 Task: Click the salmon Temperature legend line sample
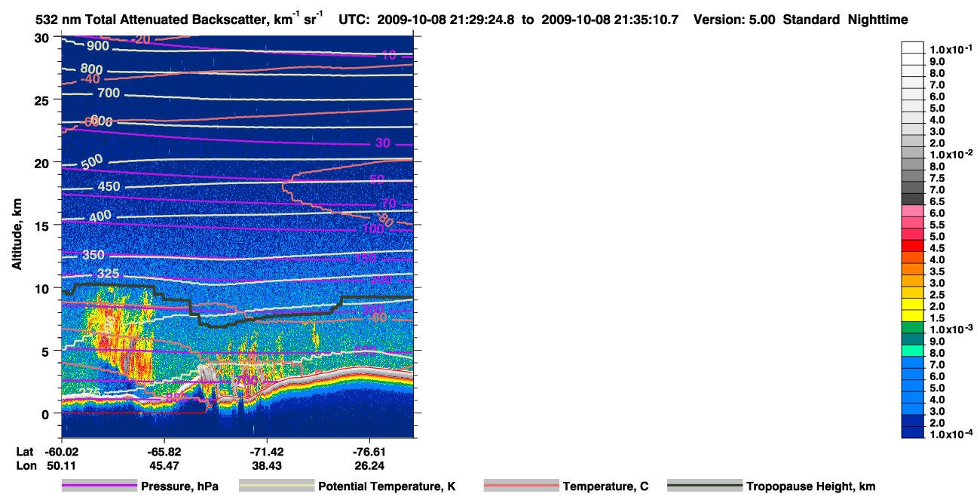coord(522,486)
